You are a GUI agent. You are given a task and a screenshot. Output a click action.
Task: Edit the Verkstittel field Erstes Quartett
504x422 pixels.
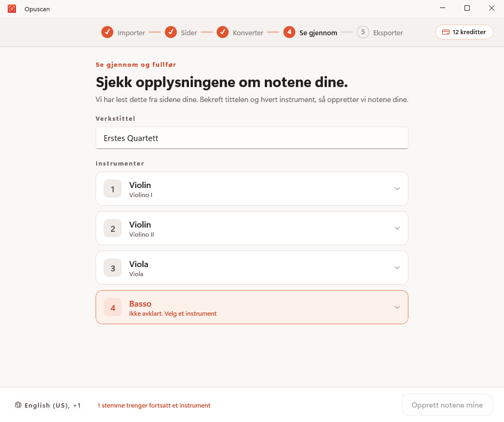252,138
